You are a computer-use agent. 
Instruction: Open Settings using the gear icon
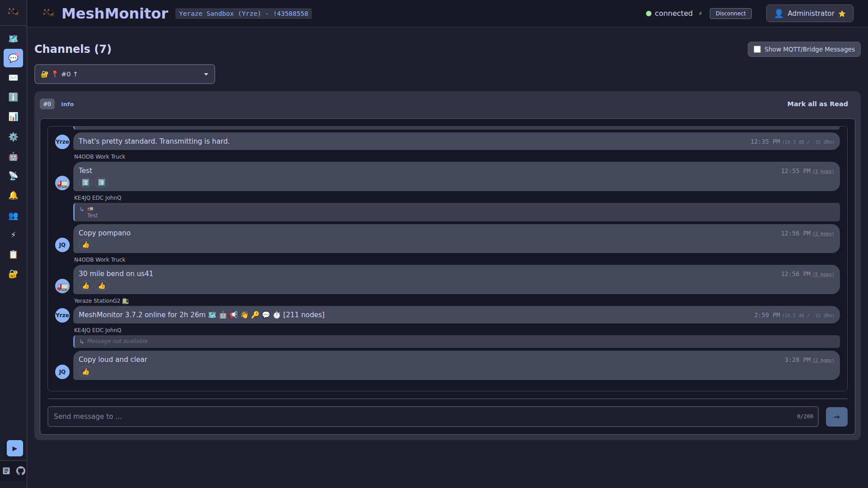click(13, 137)
